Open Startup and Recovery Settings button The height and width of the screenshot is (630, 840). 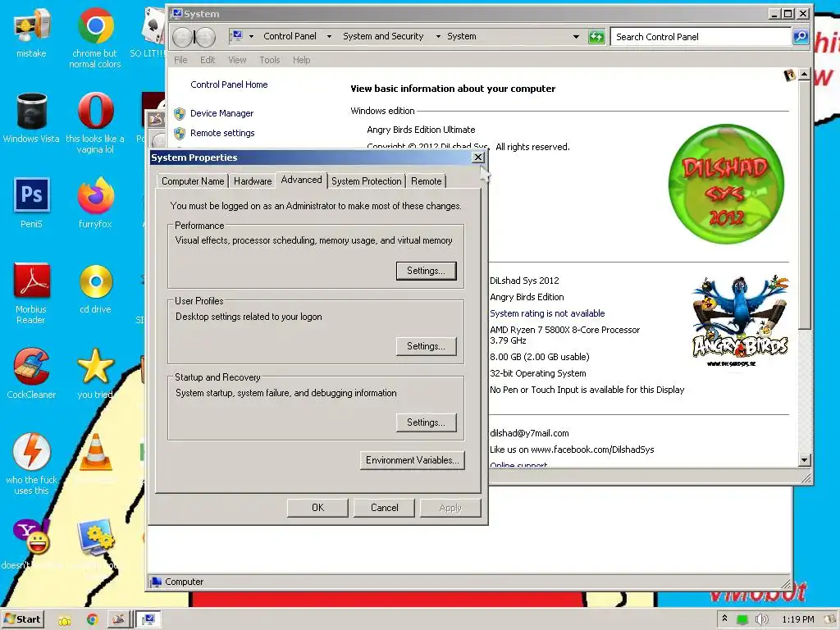[427, 422]
